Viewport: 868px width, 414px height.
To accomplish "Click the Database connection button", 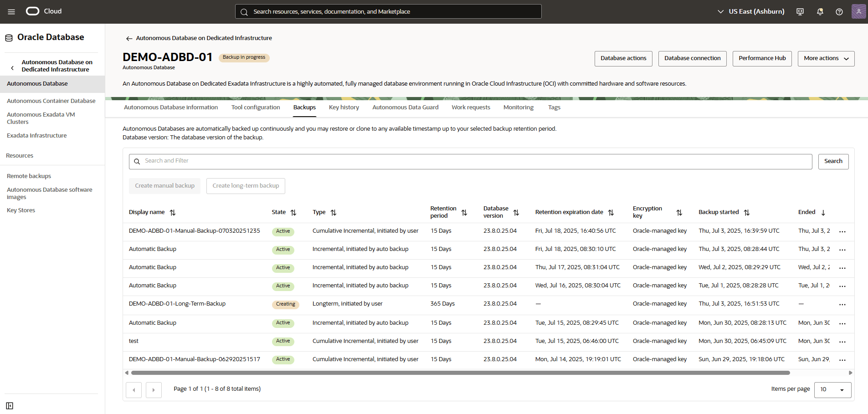I will pos(692,59).
